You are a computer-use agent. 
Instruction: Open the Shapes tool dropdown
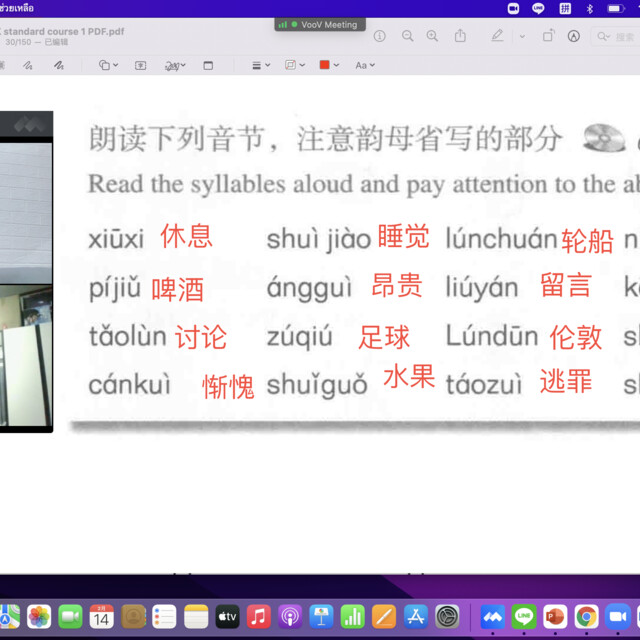coord(108,65)
